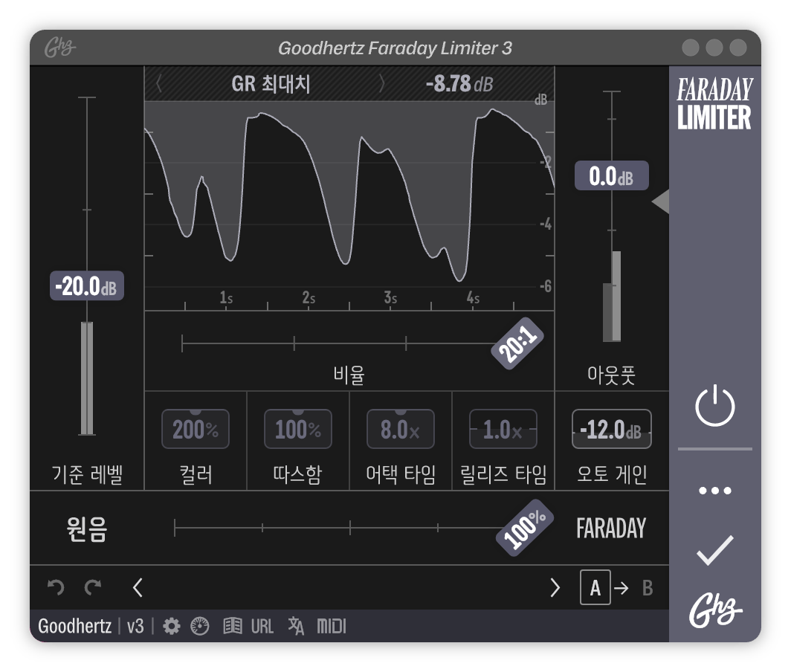This screenshot has height=672, width=791.
Task: Click the 오토 게인 label
Action: pos(611,474)
